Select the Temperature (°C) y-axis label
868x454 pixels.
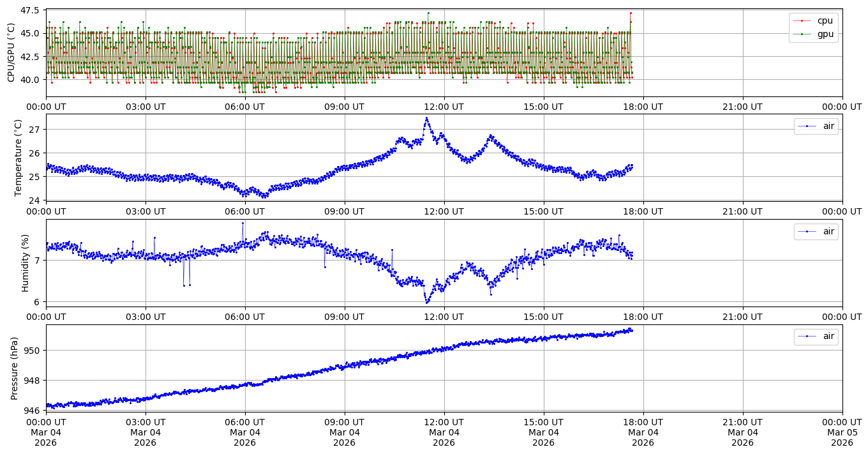18,157
